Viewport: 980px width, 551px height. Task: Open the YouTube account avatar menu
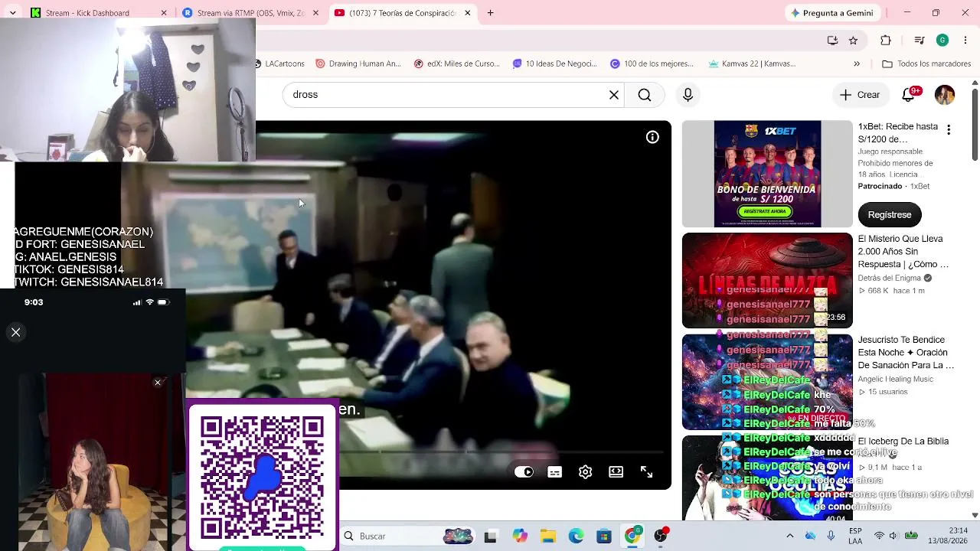945,95
